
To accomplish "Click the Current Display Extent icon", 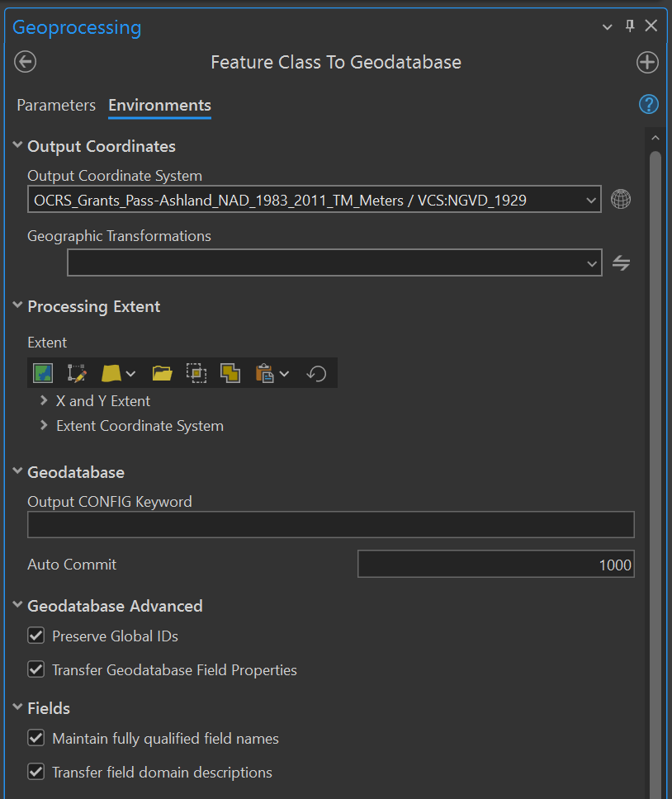I will 43,373.
